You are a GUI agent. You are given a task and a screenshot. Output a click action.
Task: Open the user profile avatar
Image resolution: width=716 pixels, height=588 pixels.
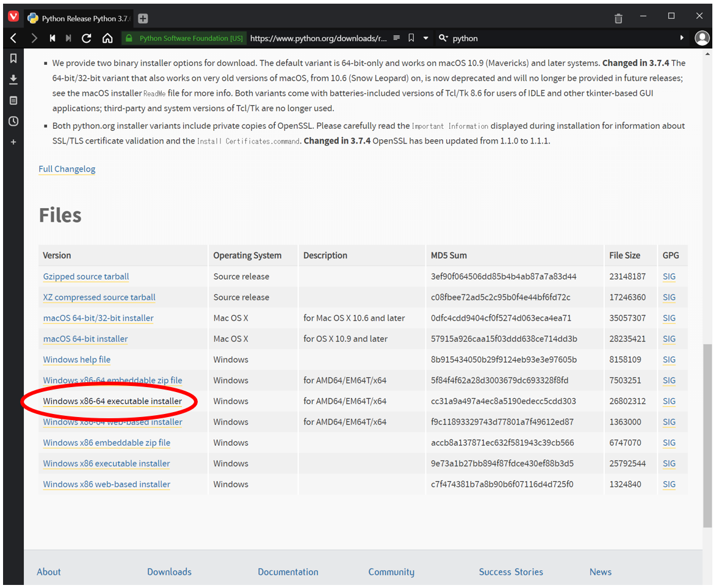tap(702, 38)
